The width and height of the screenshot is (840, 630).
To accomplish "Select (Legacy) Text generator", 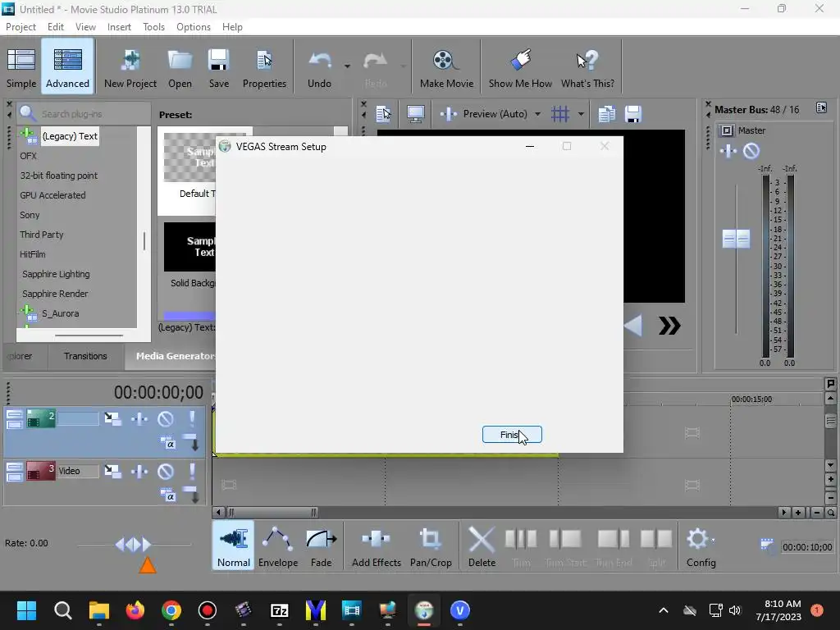I will [70, 136].
